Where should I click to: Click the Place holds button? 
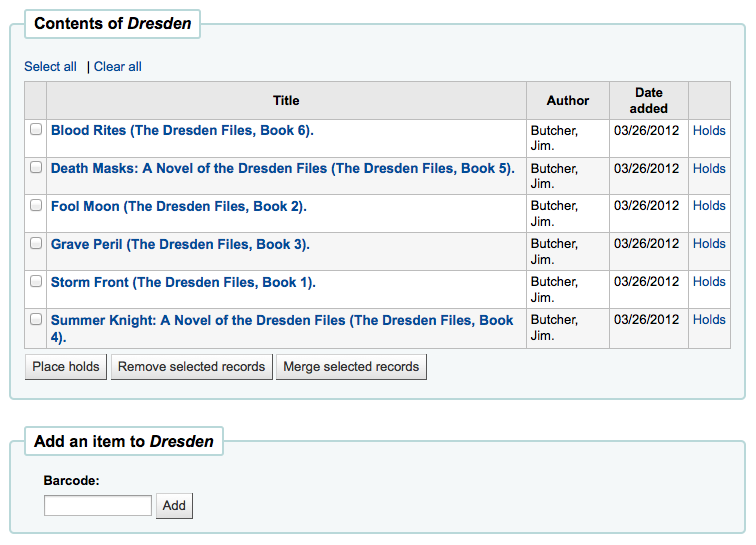(66, 367)
